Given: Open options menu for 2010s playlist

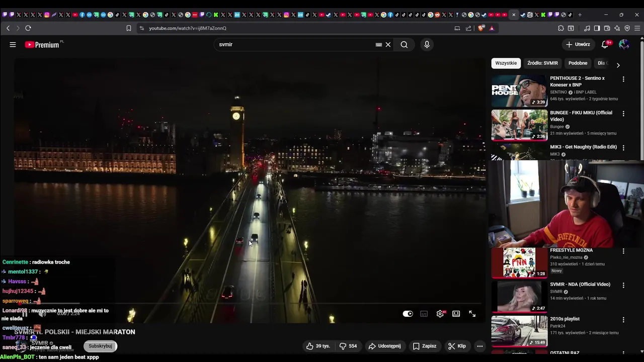Looking at the screenshot, I should click(623, 320).
